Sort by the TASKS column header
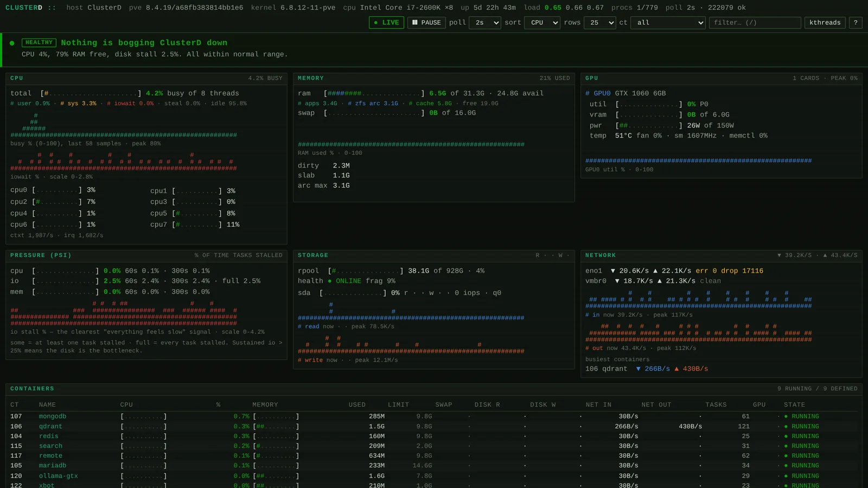 716,404
